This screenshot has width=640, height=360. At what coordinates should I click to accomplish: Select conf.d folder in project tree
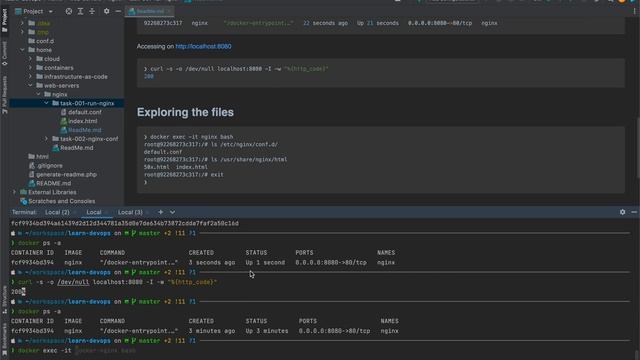pos(41,41)
